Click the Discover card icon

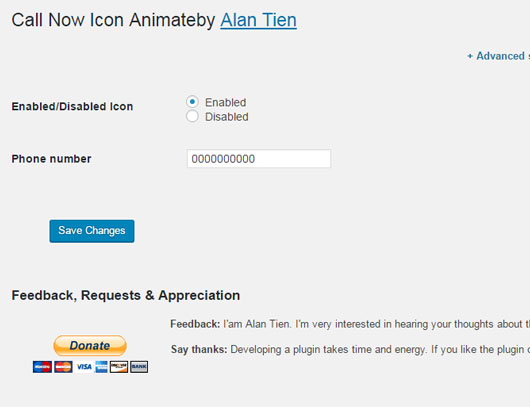click(x=119, y=367)
